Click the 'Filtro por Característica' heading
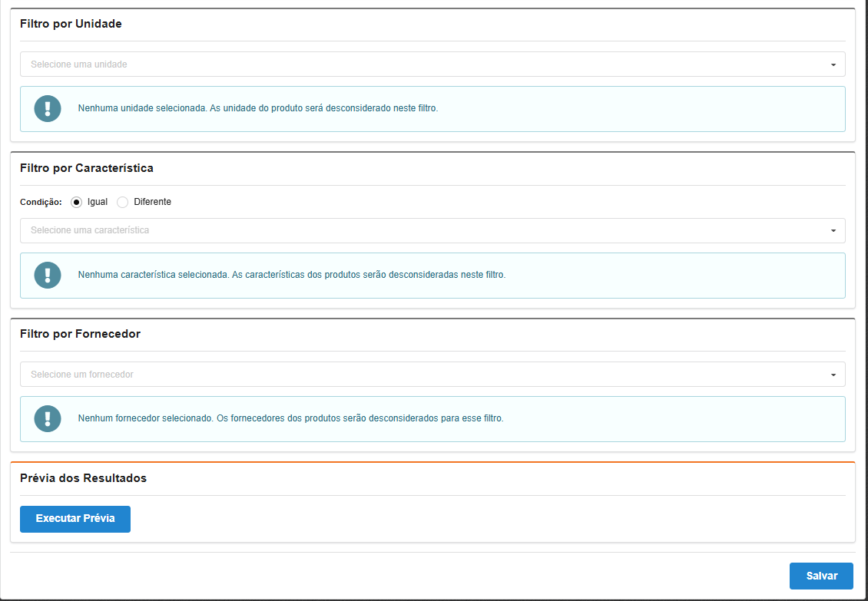Image resolution: width=868 pixels, height=601 pixels. (x=87, y=168)
